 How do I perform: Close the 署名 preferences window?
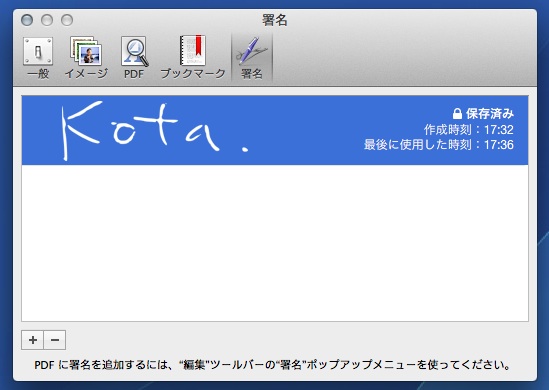point(27,20)
